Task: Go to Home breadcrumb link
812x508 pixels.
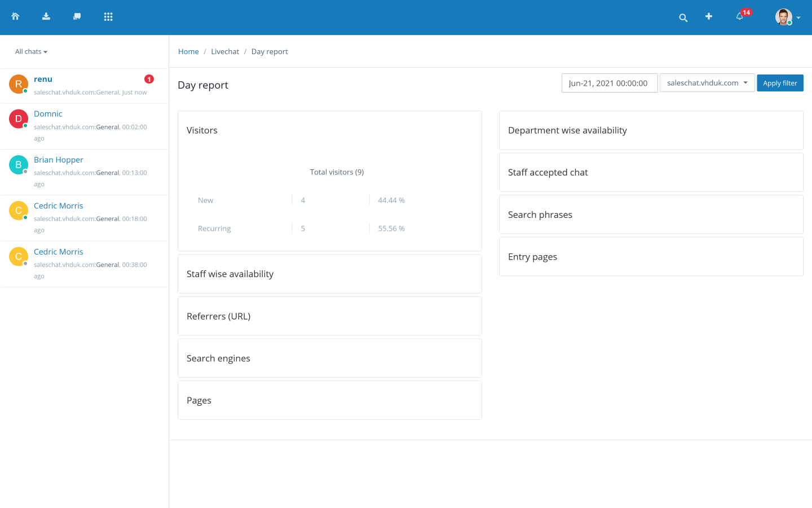Action: pyautogui.click(x=188, y=51)
